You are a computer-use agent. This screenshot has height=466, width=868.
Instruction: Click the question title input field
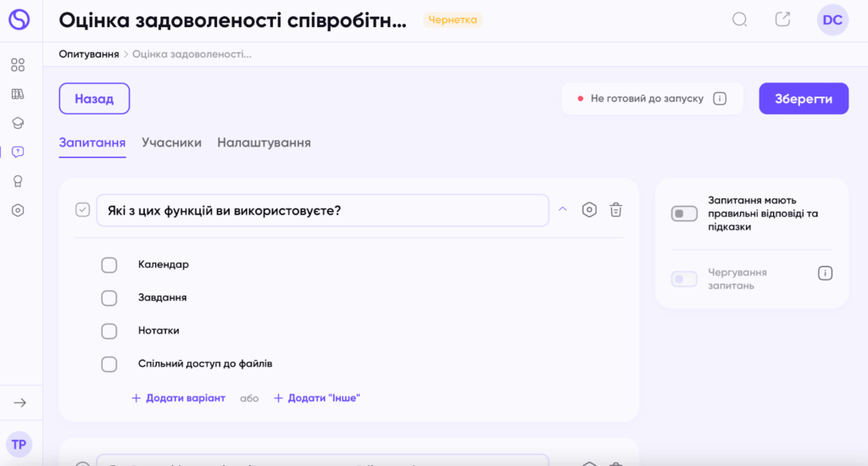[x=322, y=210]
